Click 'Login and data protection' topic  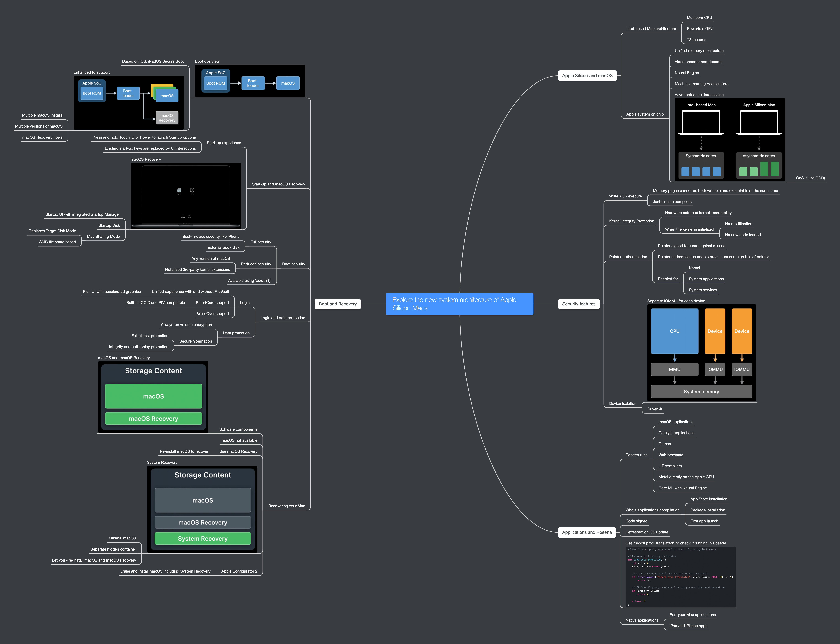pyautogui.click(x=283, y=318)
